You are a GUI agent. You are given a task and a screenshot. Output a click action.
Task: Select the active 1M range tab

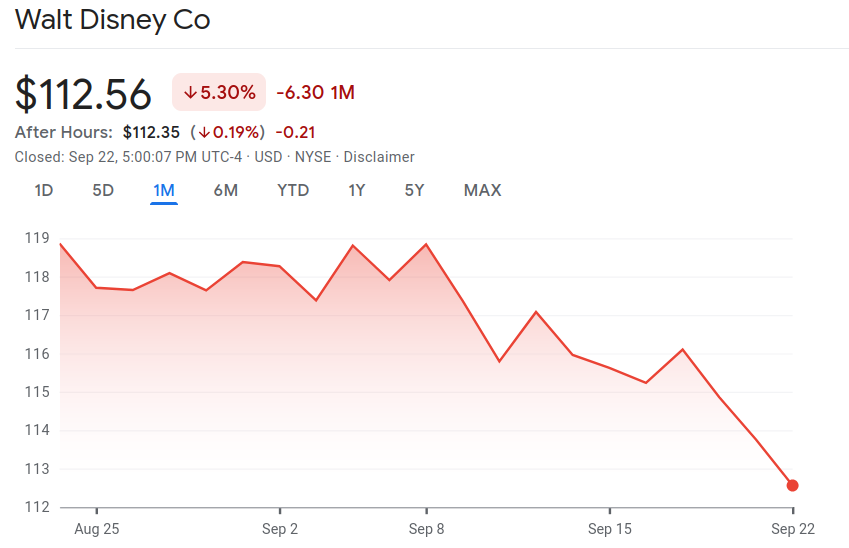pos(164,190)
